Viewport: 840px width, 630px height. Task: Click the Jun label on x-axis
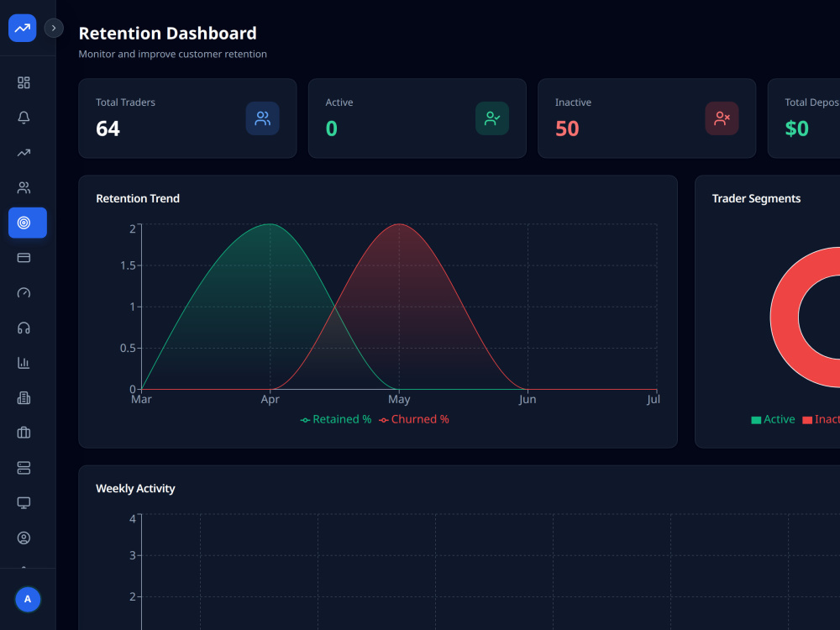528,399
